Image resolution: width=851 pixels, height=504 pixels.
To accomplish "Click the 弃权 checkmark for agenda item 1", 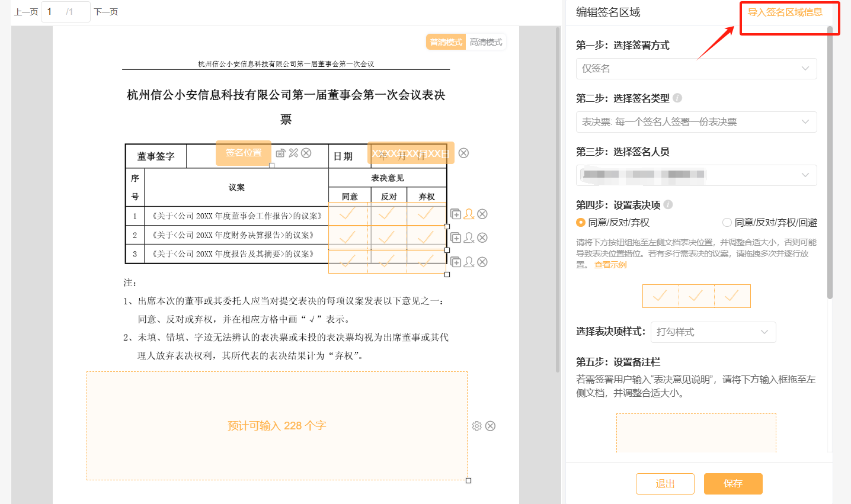I will click(426, 214).
